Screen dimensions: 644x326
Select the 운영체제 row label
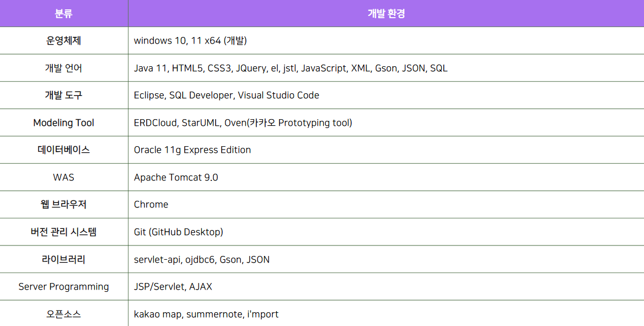point(63,40)
